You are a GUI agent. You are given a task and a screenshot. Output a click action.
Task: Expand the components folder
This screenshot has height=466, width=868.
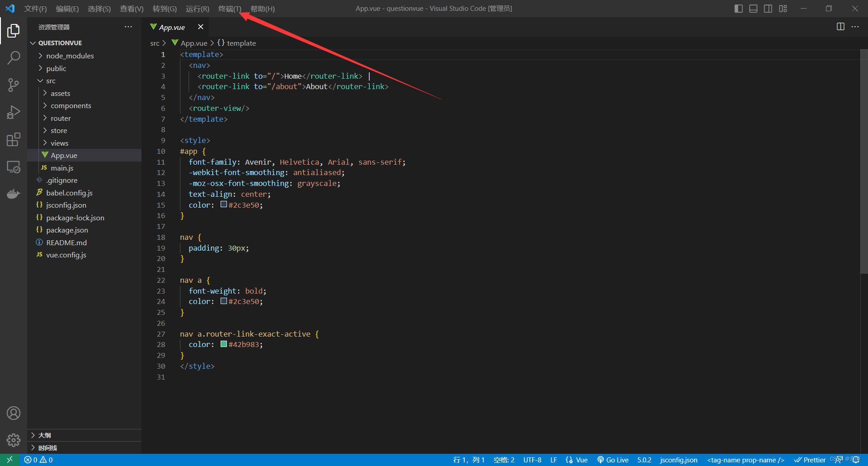point(84,105)
